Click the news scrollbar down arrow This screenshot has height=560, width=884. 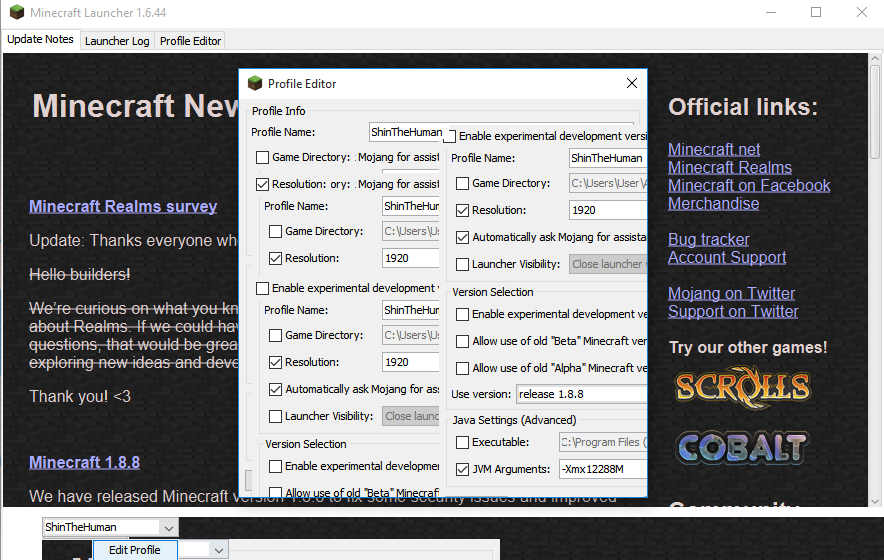pos(875,501)
